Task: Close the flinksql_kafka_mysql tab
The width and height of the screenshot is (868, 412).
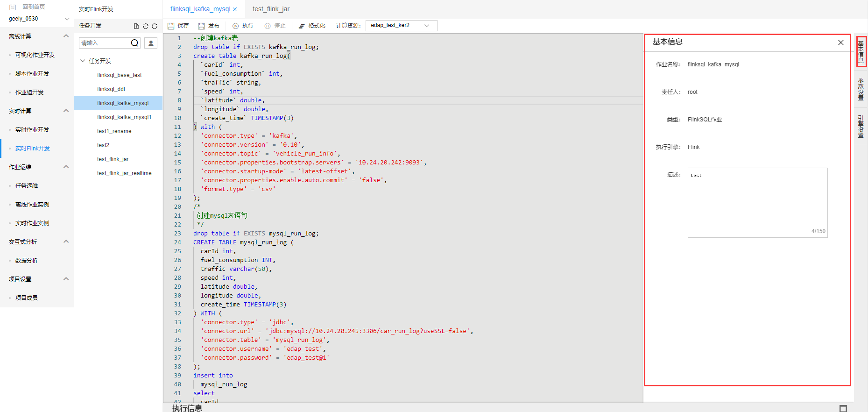Action: click(x=235, y=9)
